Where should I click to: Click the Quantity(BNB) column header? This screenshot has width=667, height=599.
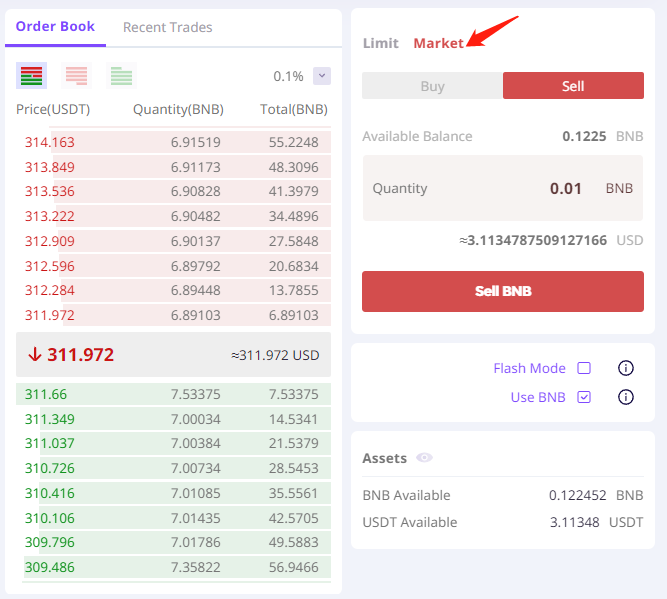pyautogui.click(x=178, y=109)
